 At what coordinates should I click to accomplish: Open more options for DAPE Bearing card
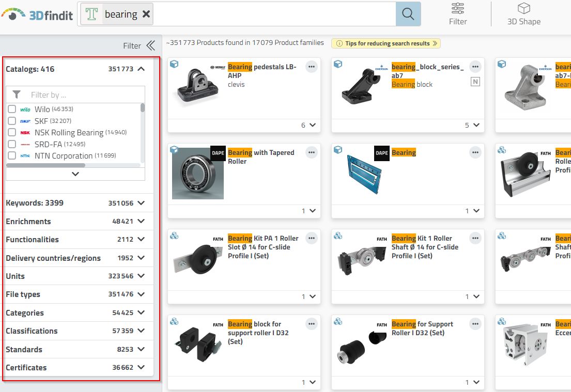475,152
